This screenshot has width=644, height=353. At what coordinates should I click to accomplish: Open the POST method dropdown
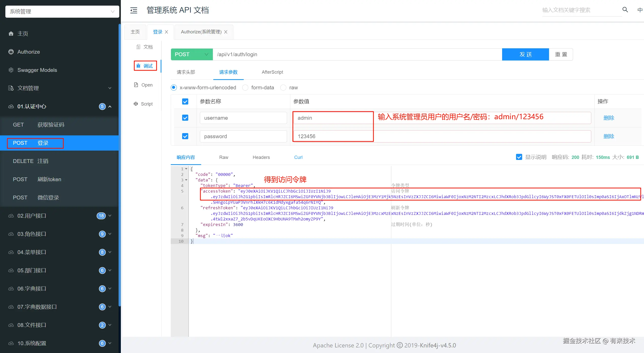click(192, 54)
